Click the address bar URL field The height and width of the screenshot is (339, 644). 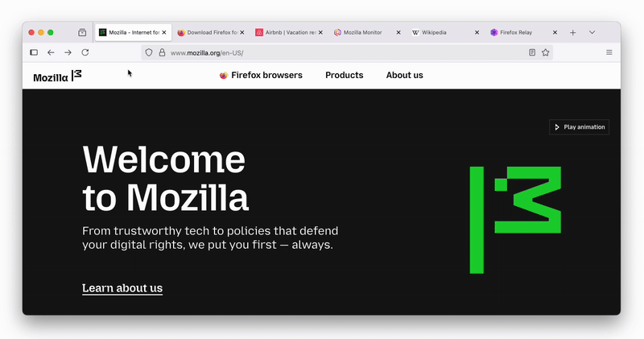[x=338, y=52]
